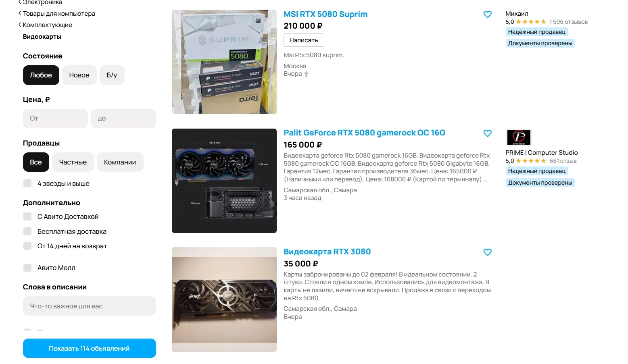Viewport: 628px width, 364px height.
Task: Click the back chevron beside Комплектующие
Action: click(x=20, y=25)
